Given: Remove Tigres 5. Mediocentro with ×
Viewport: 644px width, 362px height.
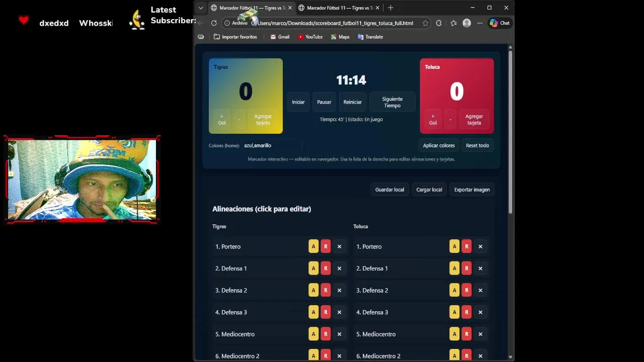Looking at the screenshot, I should 339,334.
